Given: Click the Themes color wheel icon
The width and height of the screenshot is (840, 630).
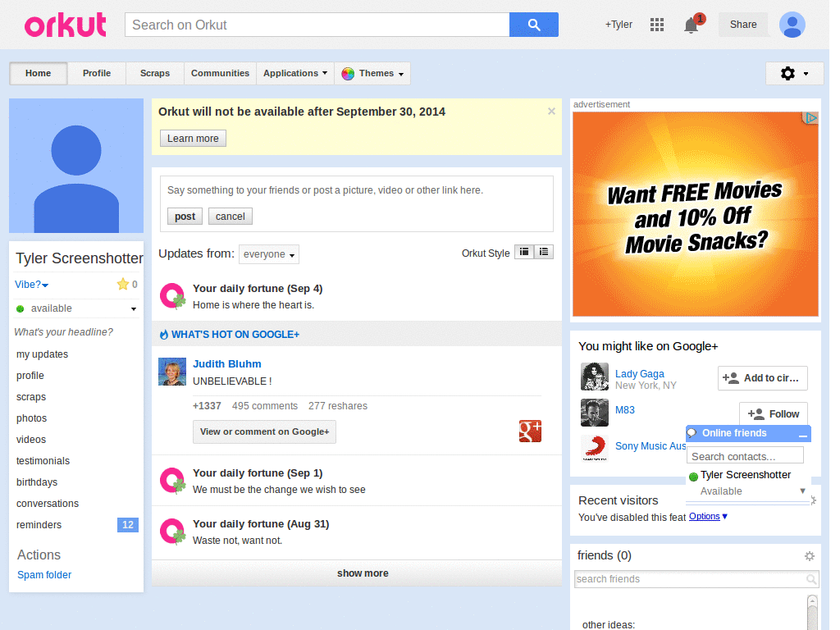Looking at the screenshot, I should pos(348,73).
